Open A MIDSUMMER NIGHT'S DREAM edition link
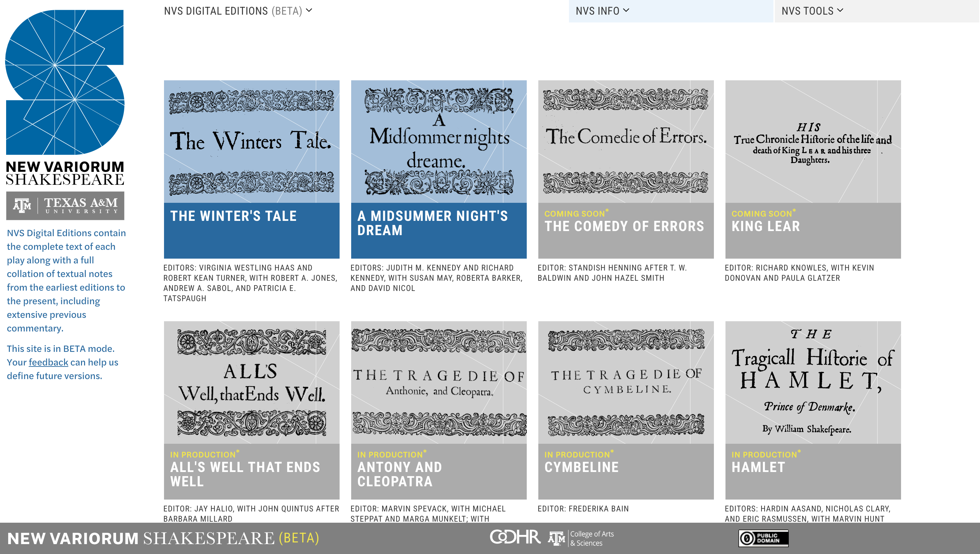The height and width of the screenshot is (554, 980). [x=432, y=223]
